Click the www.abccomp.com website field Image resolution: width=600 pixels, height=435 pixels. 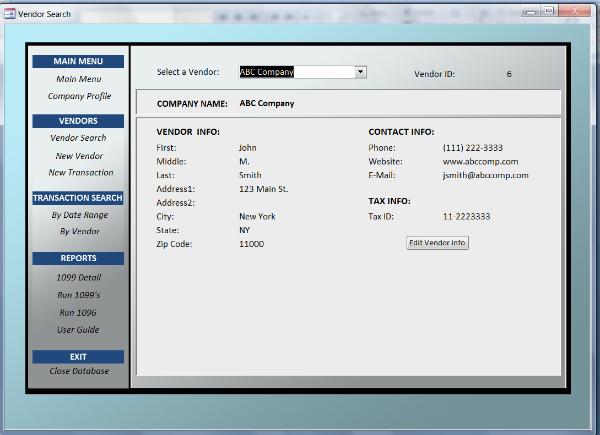tap(480, 161)
